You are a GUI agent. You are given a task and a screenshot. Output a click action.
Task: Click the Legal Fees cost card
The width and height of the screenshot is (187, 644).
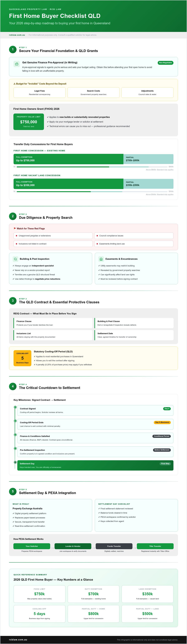point(40,92)
